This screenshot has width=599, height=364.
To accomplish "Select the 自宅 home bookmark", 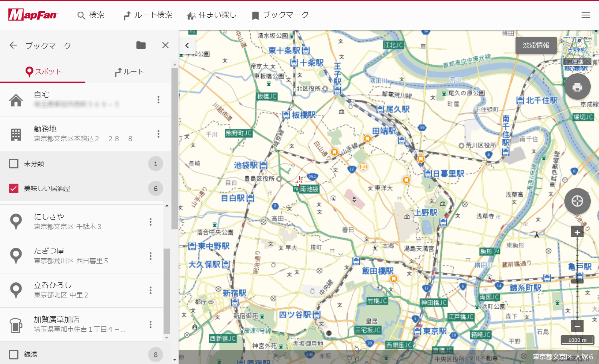I will 85,100.
